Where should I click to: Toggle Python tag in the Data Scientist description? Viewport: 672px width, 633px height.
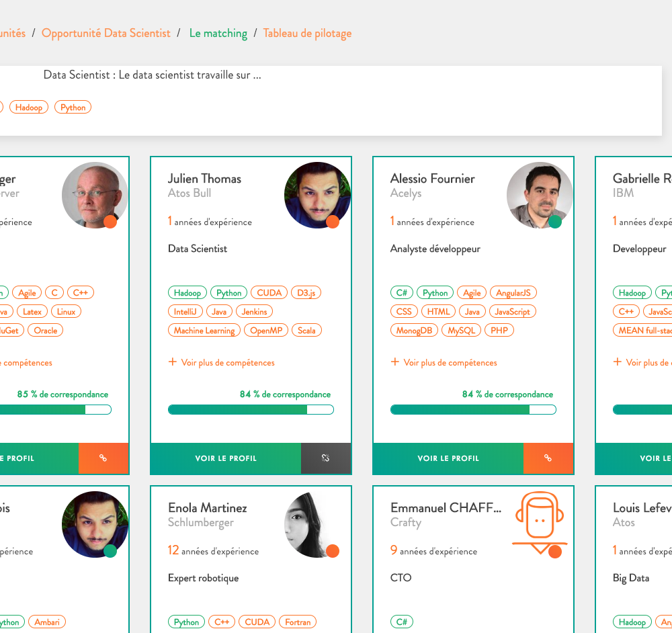(x=73, y=108)
